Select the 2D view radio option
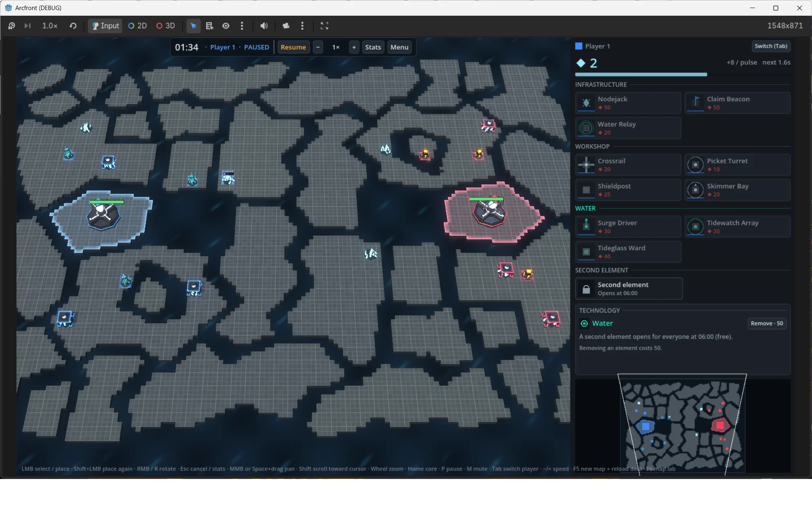 tap(137, 26)
